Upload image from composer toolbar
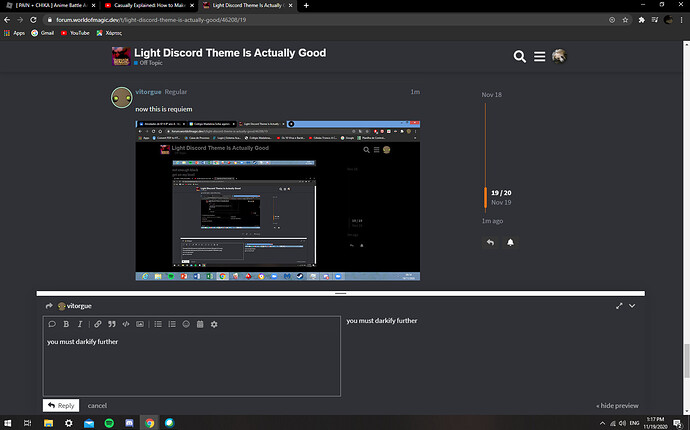The image size is (690, 430). coord(140,324)
